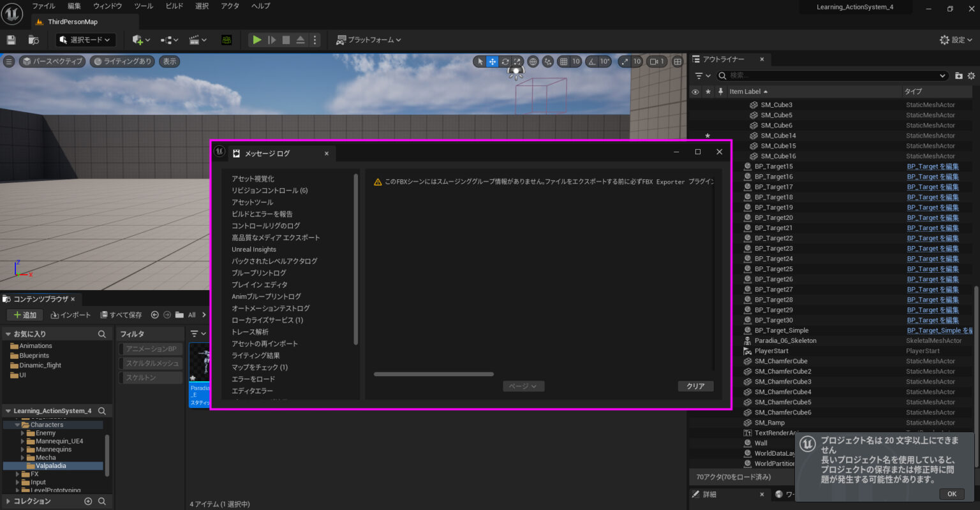Enable surface snapping globe icon
This screenshot has width=980, height=510.
click(533, 61)
